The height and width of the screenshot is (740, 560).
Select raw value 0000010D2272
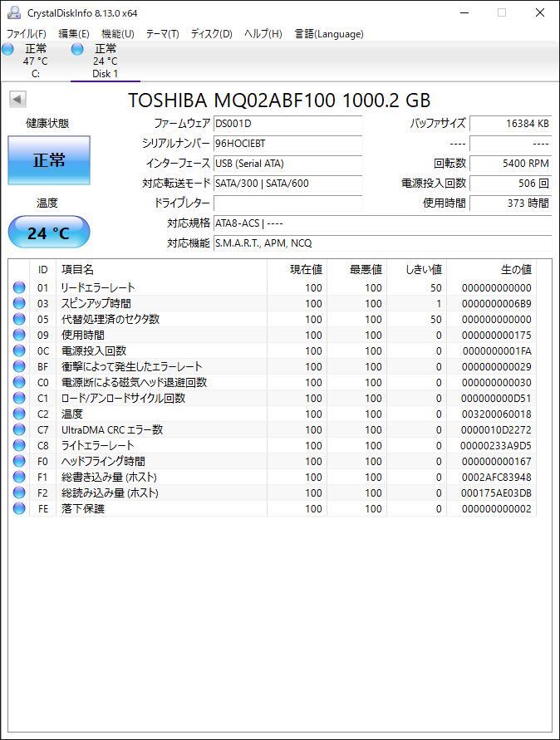(496, 430)
